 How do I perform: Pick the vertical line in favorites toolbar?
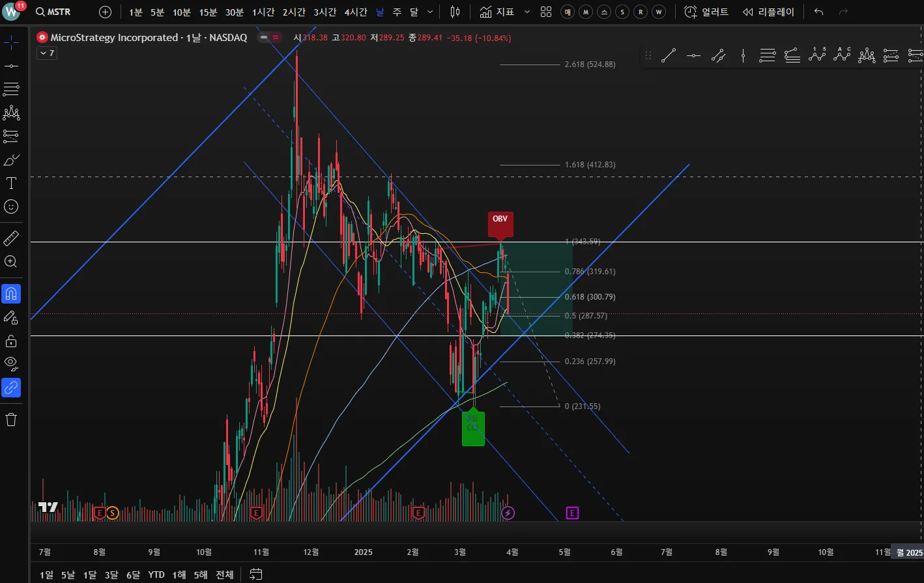click(x=743, y=56)
